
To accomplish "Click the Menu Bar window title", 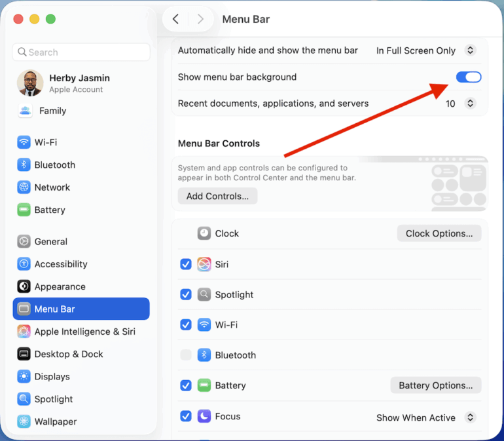I will tap(246, 19).
